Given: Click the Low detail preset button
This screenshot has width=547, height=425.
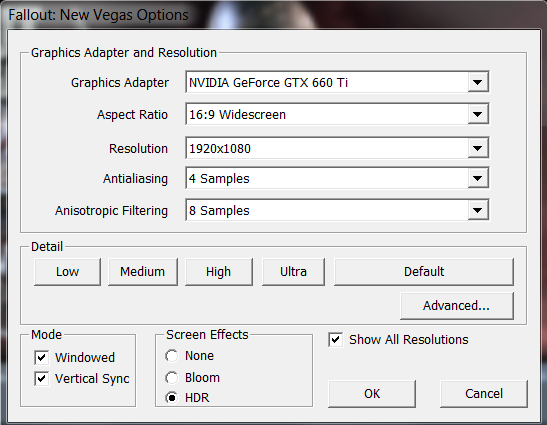Looking at the screenshot, I should click(67, 272).
